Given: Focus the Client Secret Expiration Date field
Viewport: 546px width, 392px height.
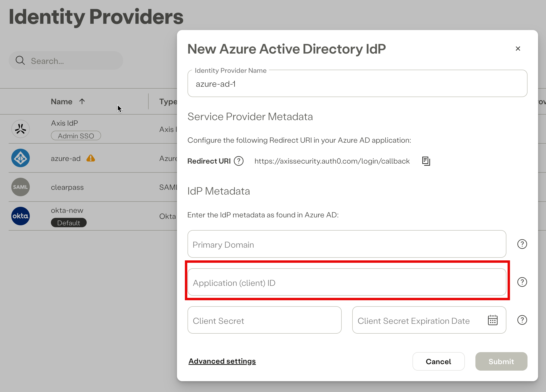Looking at the screenshot, I should pyautogui.click(x=429, y=320).
